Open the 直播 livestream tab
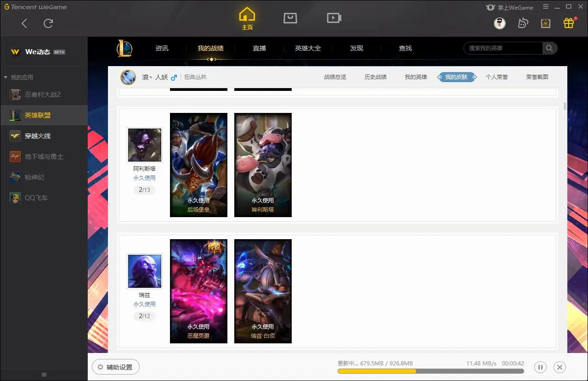This screenshot has width=588, height=381. (259, 48)
